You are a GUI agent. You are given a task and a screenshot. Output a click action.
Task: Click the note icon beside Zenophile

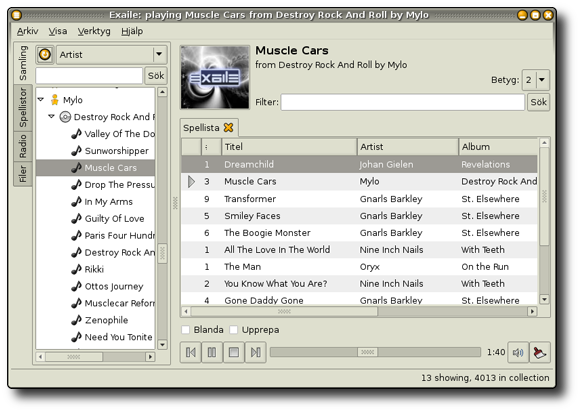click(x=76, y=320)
